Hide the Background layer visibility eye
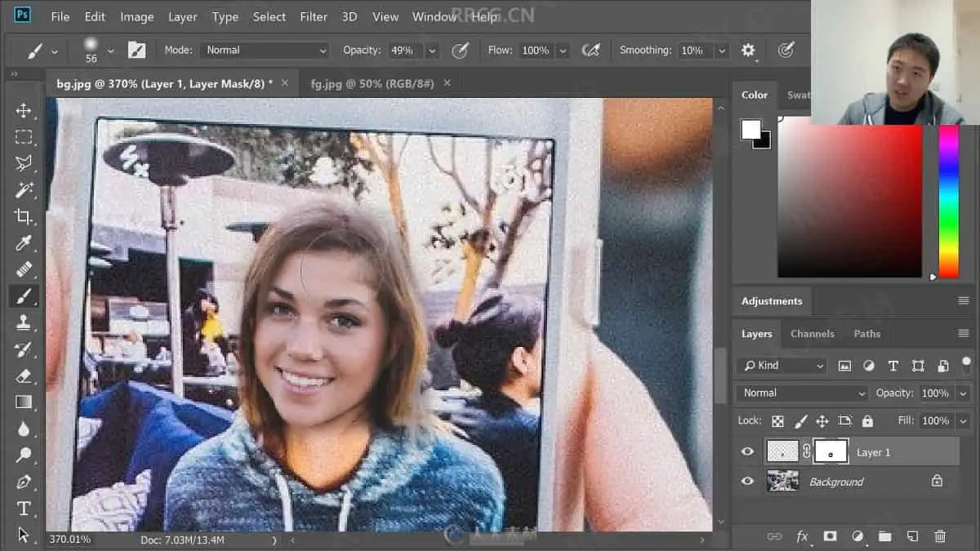 [x=747, y=482]
